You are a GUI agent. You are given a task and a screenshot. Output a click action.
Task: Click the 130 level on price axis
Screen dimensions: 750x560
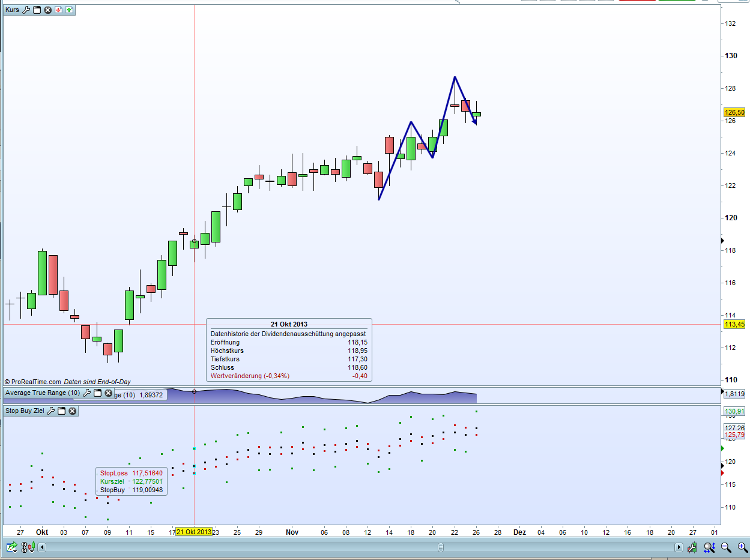pyautogui.click(x=731, y=56)
